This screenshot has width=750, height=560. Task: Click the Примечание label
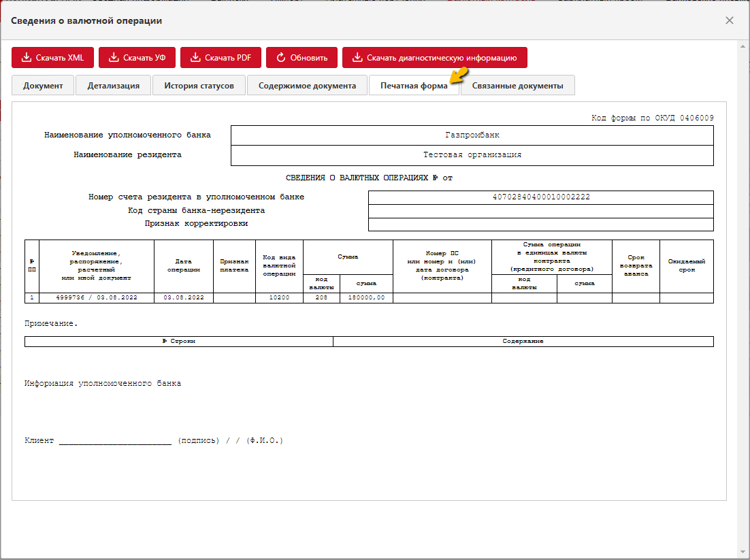[x=50, y=324]
